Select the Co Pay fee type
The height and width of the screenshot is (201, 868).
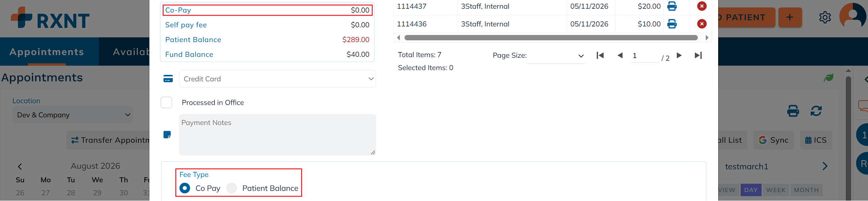[x=185, y=188]
